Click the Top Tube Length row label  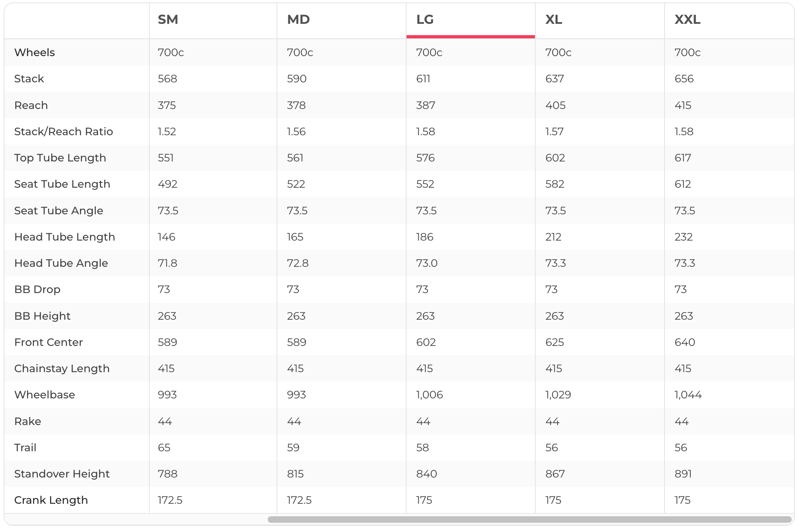(60, 158)
